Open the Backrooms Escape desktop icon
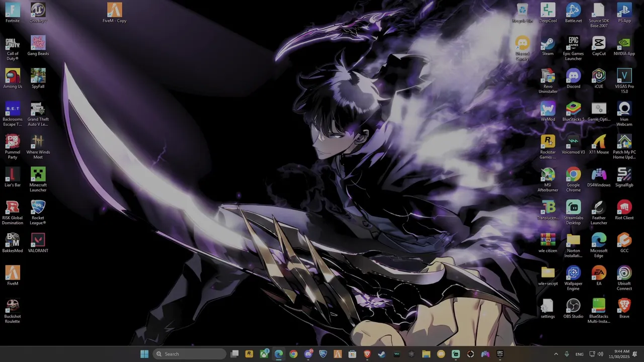 click(13, 114)
